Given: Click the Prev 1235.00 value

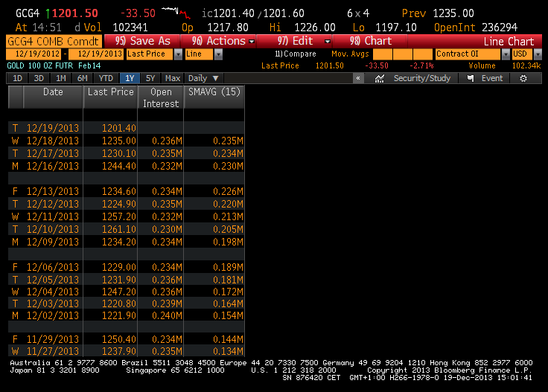Looking at the screenshot, I should [453, 13].
